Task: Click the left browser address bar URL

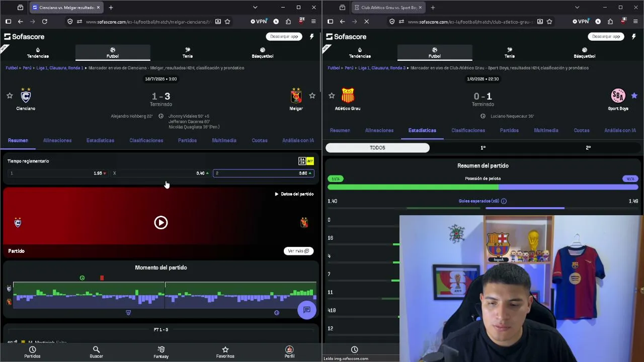Action: click(x=148, y=22)
